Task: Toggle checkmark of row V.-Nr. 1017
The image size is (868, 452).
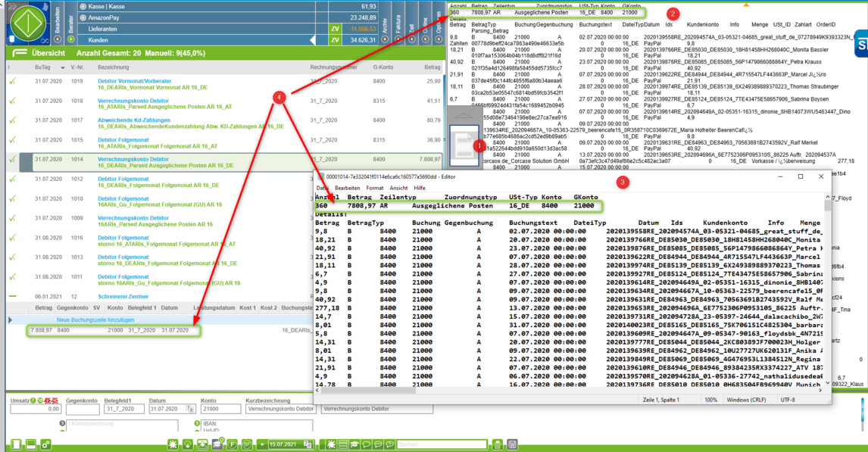Action: point(13,120)
